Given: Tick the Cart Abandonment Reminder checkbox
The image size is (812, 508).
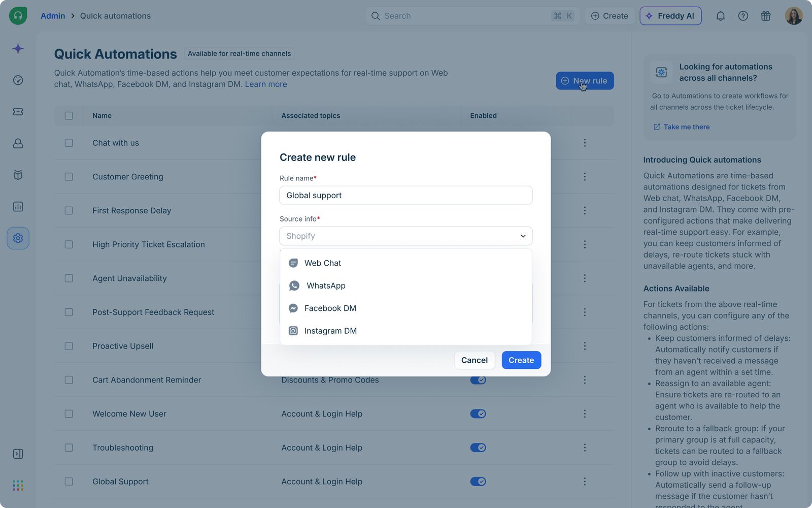Looking at the screenshot, I should 69,380.
